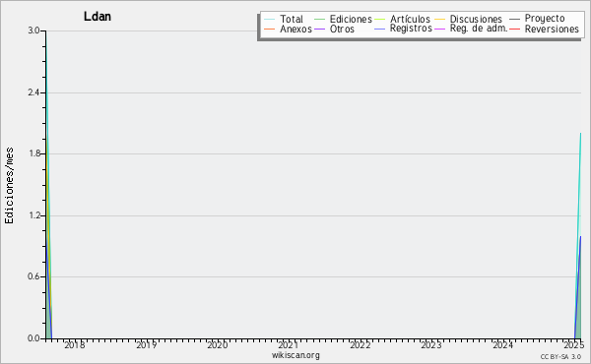Click the 2020 x-axis label
The image size is (591, 364).
coord(218,345)
